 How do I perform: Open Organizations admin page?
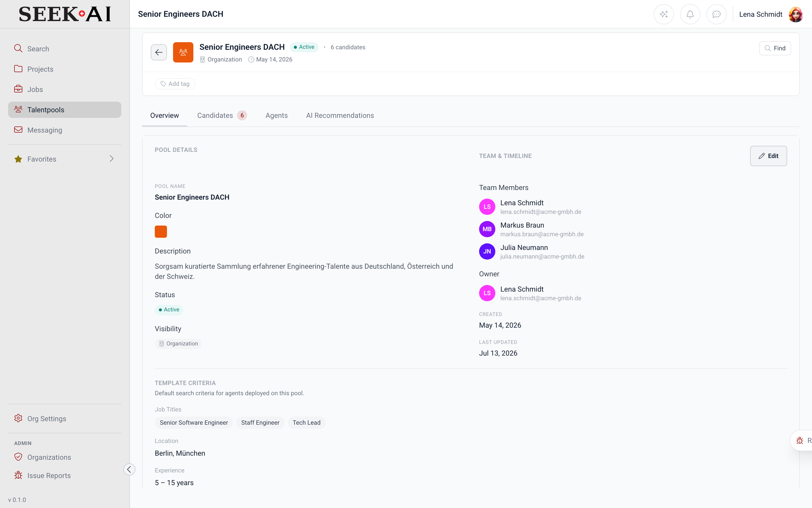[x=64, y=457]
